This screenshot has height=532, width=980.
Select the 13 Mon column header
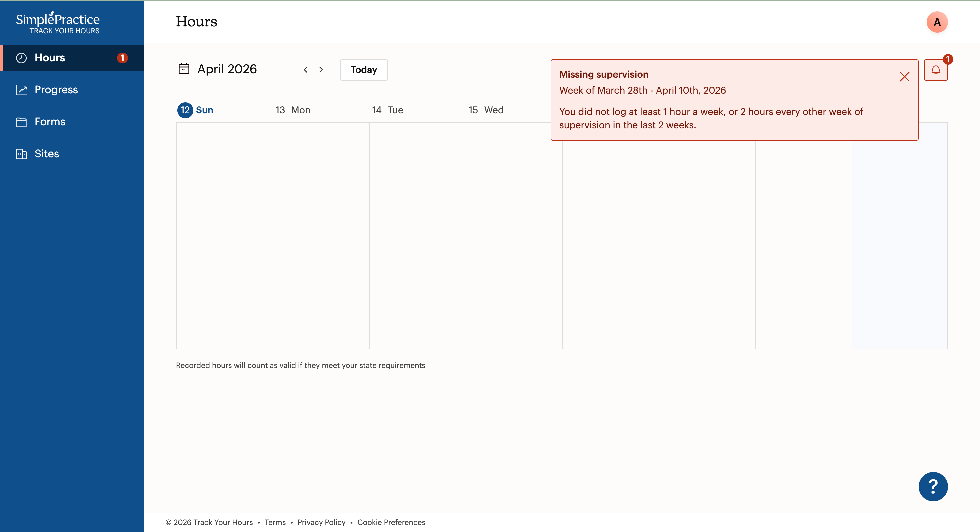[x=293, y=110]
